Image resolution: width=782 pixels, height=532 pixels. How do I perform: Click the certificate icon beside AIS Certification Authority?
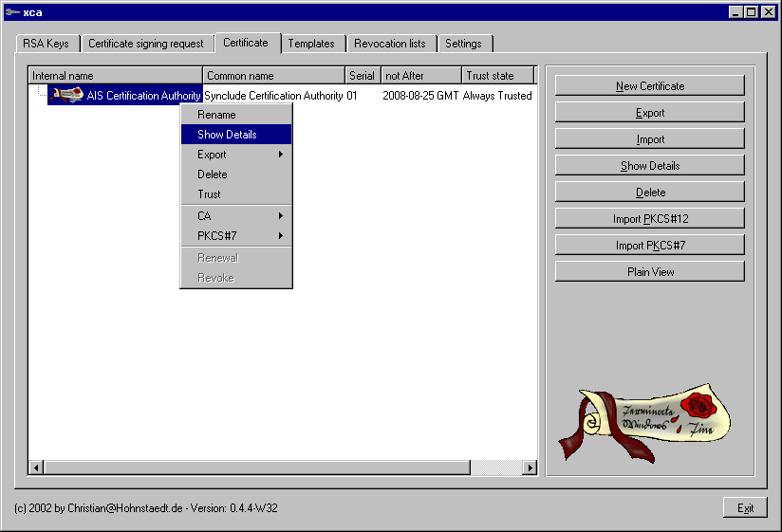67,95
